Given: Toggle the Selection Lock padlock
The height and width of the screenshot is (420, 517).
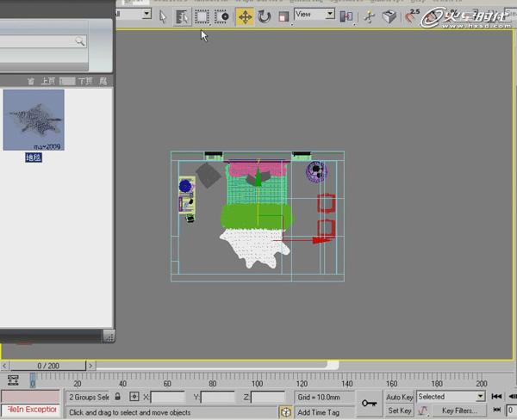Looking at the screenshot, I should pyautogui.click(x=119, y=397).
